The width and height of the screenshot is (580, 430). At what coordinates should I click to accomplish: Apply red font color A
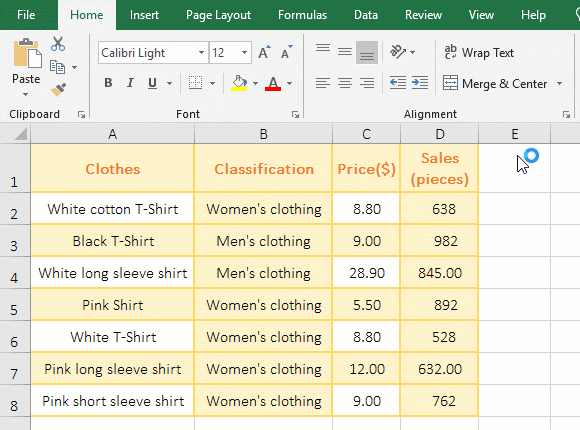273,83
